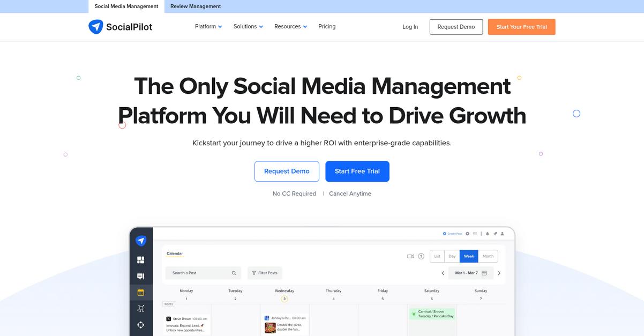644x336 pixels.
Task: Select the Wednesday 3 date marker
Action: 284,298
